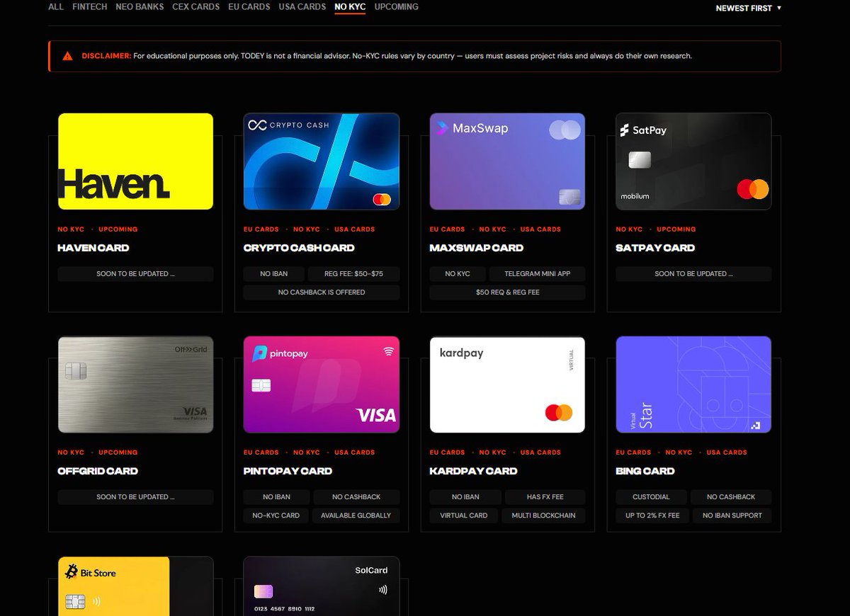Click the MaxSwap logo icon
850x616 pixels.
point(442,128)
